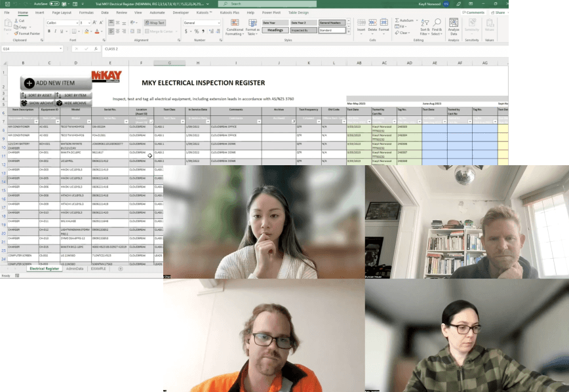This screenshot has height=392, width=569.
Task: Apply the red Font Color
Action: [97, 31]
